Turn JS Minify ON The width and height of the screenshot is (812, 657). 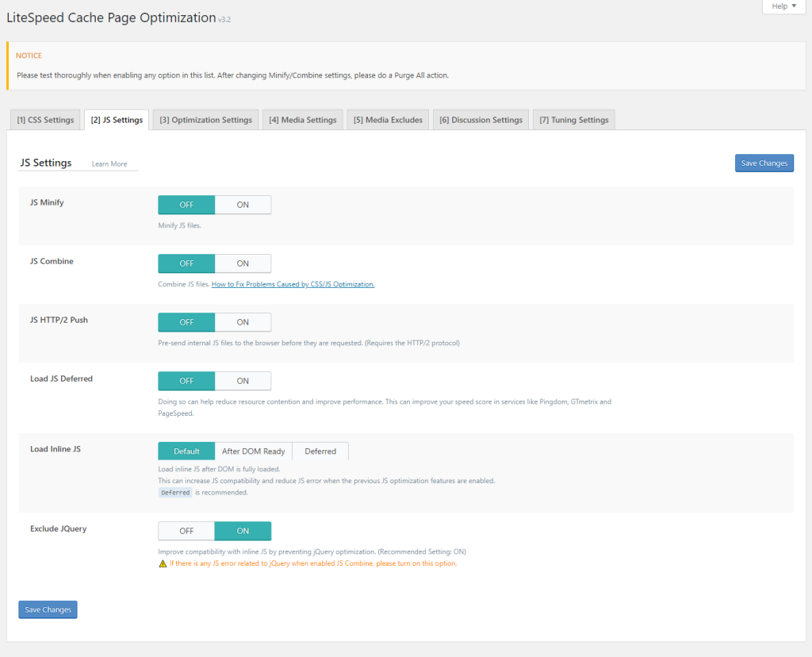(x=243, y=205)
